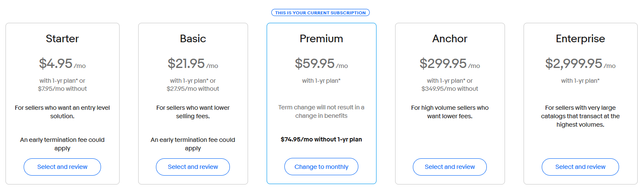Click the $299.95 Anchor price
644x190 pixels.
tap(443, 63)
